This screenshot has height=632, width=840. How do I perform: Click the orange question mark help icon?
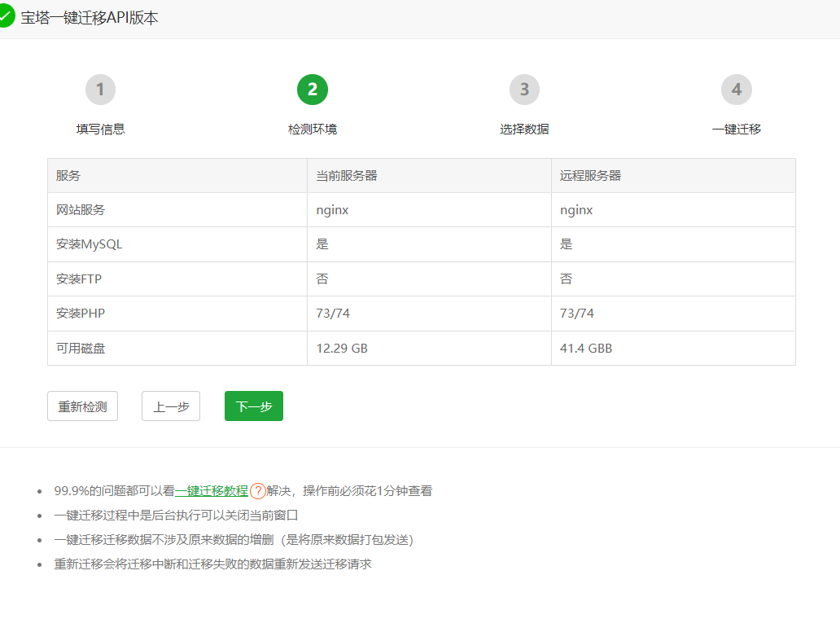click(x=257, y=491)
